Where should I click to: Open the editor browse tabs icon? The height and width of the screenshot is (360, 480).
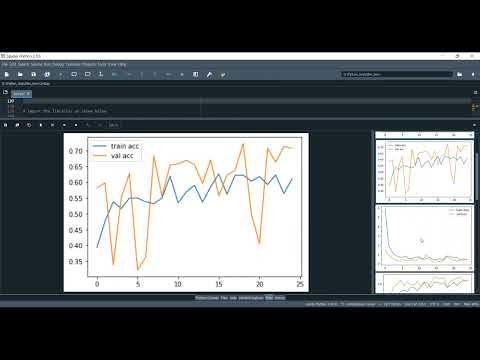[5, 92]
